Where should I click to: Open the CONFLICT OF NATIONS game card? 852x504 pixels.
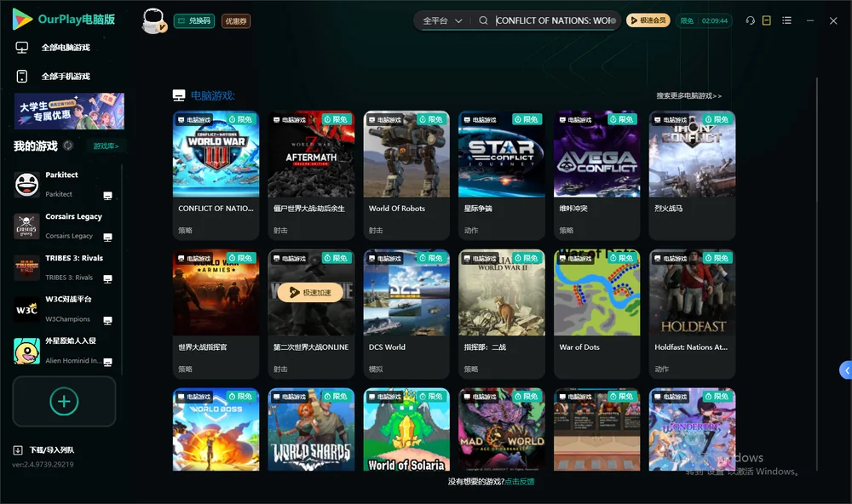[216, 175]
